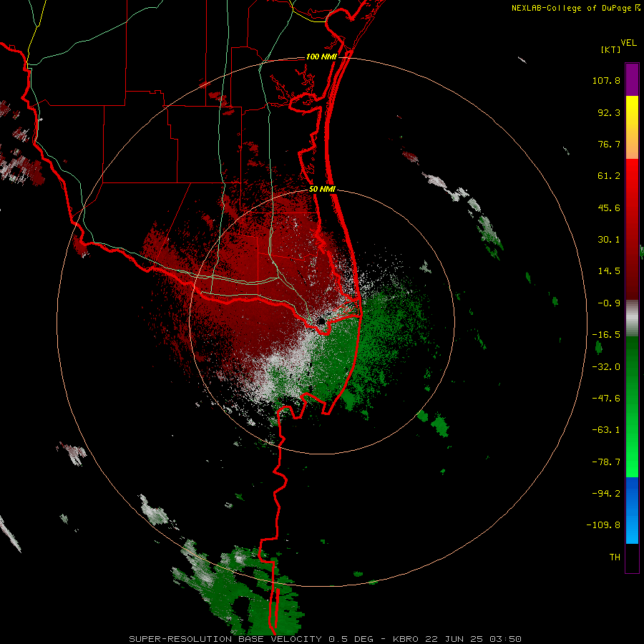The image size is (644, 644).
Task: Click the 61.2 legend value
Action: [x=609, y=176]
